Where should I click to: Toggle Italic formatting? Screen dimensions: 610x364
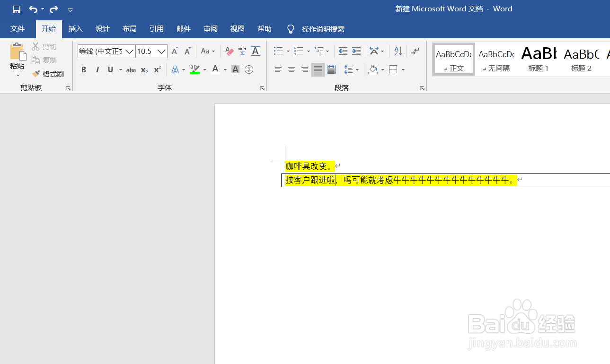(x=97, y=70)
